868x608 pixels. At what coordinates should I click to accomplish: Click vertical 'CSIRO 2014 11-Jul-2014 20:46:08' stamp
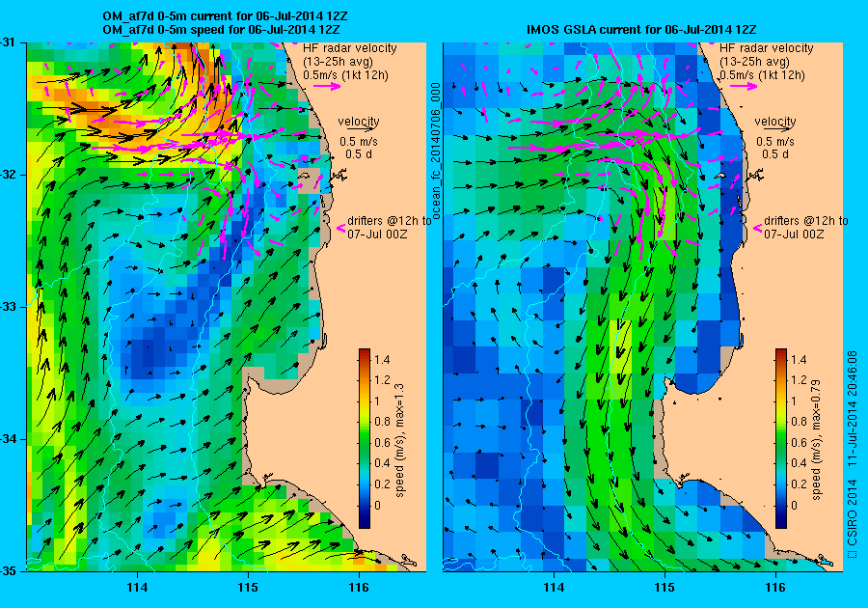[853, 454]
